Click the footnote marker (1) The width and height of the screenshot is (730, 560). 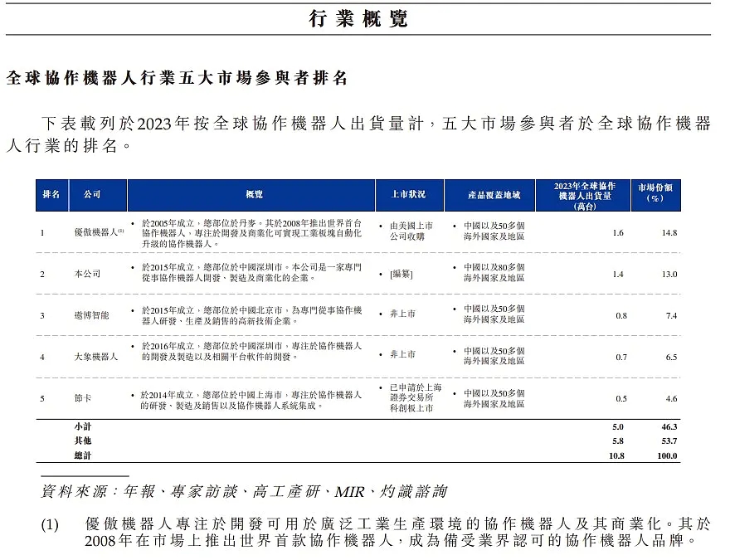[x=50, y=524]
